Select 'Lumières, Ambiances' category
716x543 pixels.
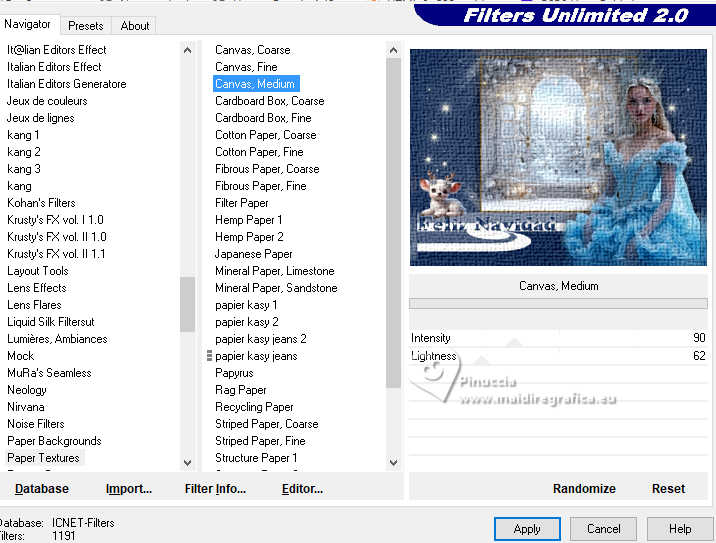coord(57,339)
